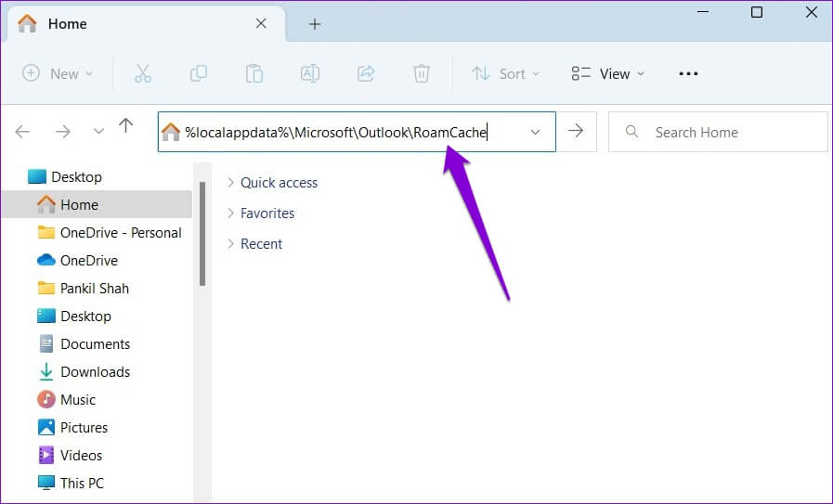The height and width of the screenshot is (504, 833).
Task: Click the Cut scissors icon
Action: (142, 73)
